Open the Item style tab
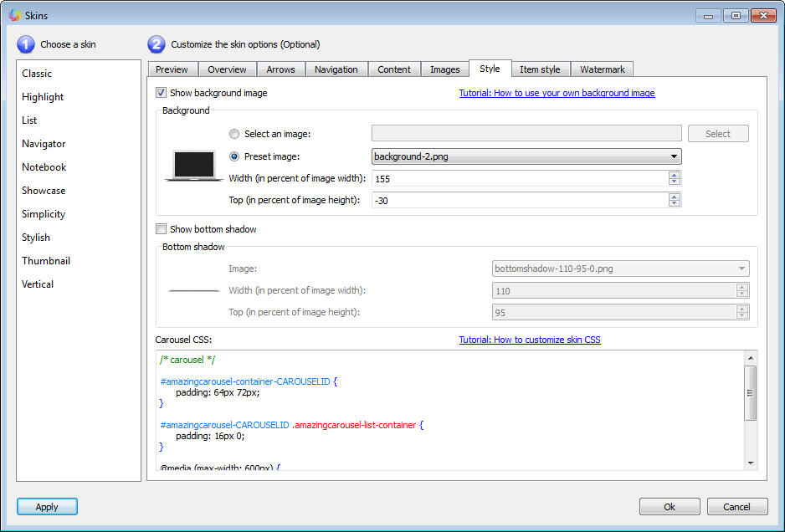 point(540,69)
